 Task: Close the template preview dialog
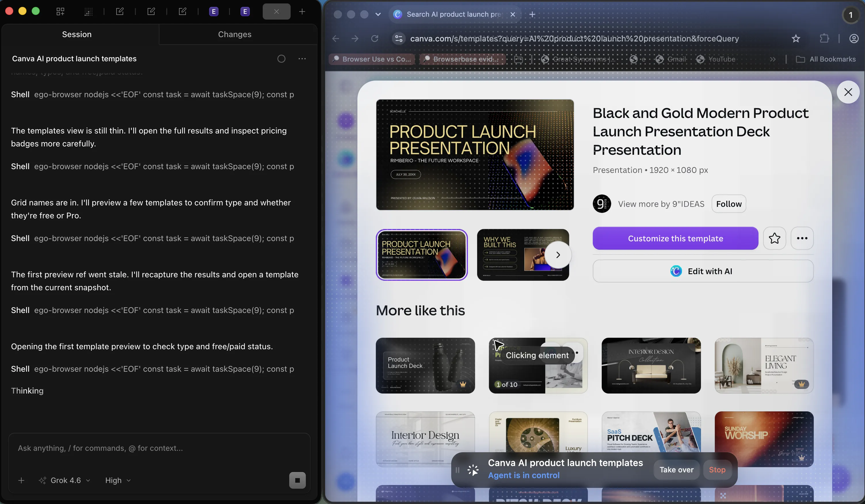(x=848, y=92)
